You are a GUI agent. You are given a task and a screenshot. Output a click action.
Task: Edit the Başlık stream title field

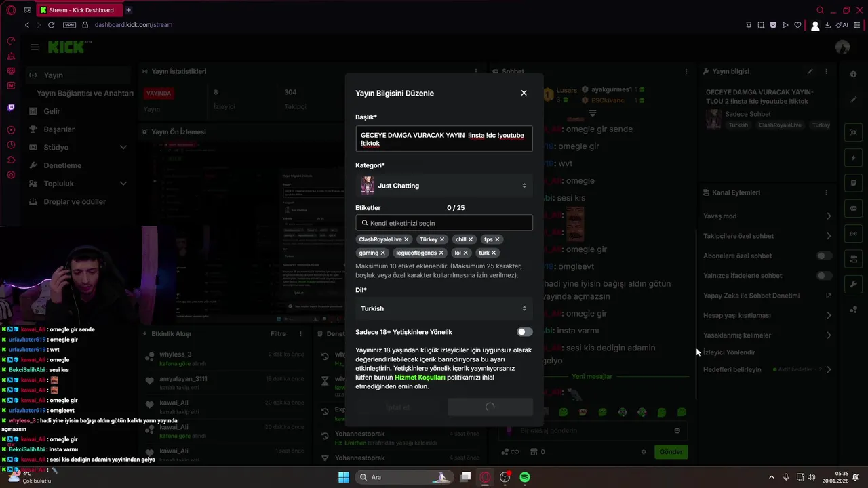click(443, 139)
